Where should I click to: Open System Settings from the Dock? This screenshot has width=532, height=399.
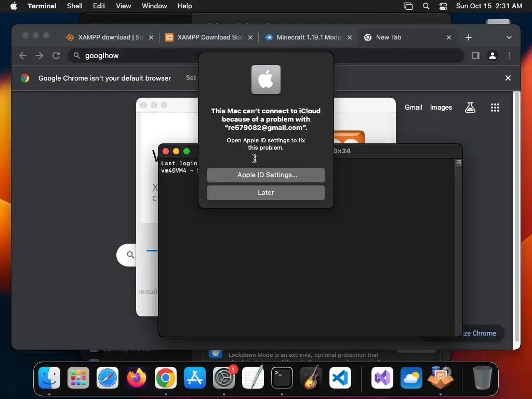[224, 378]
